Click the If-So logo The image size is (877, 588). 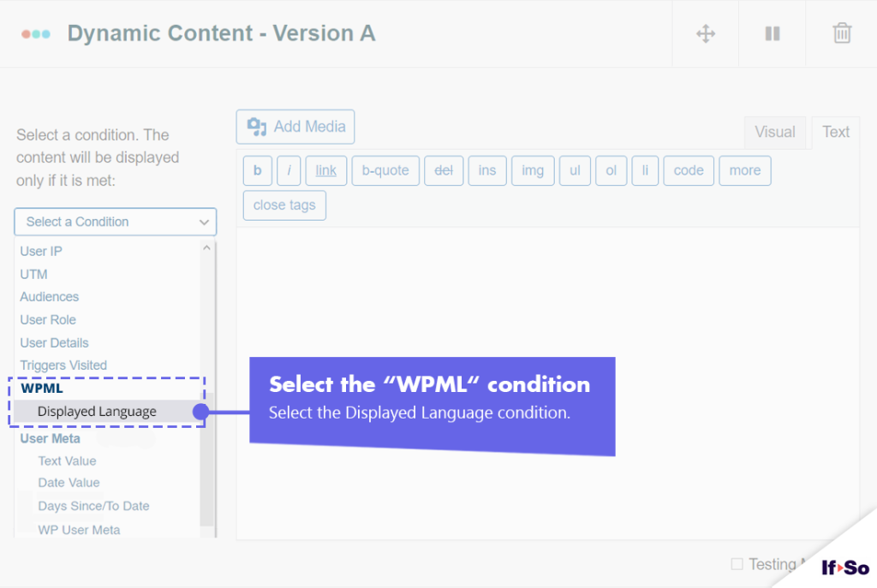pyautogui.click(x=844, y=567)
